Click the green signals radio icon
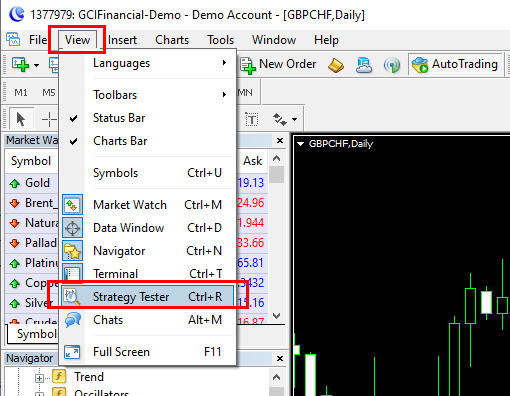The image size is (510, 396). (392, 65)
